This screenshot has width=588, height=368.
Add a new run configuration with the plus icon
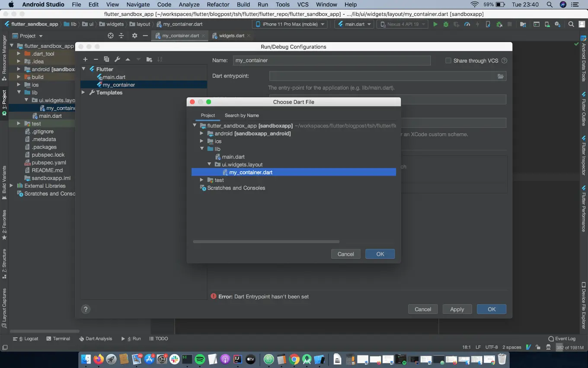tap(85, 59)
